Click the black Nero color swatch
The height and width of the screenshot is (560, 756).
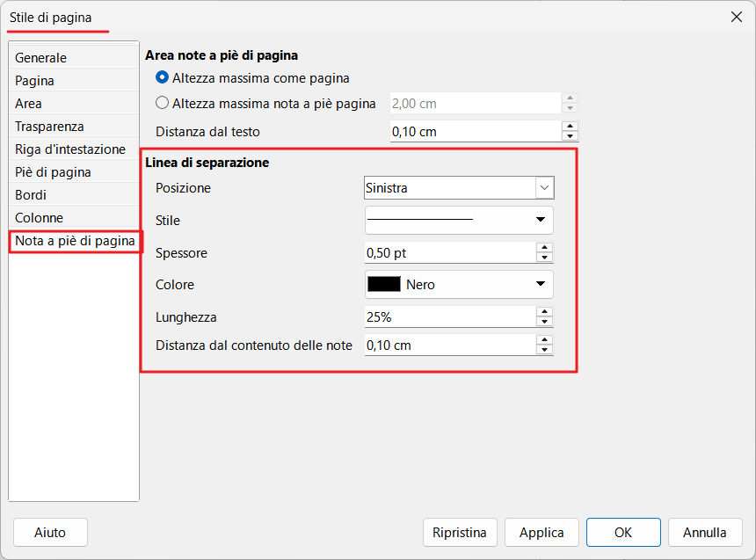click(384, 284)
